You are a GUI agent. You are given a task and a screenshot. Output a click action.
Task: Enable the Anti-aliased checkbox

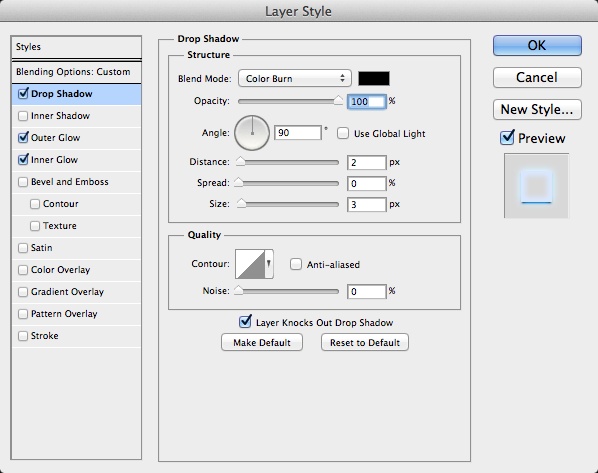point(296,264)
